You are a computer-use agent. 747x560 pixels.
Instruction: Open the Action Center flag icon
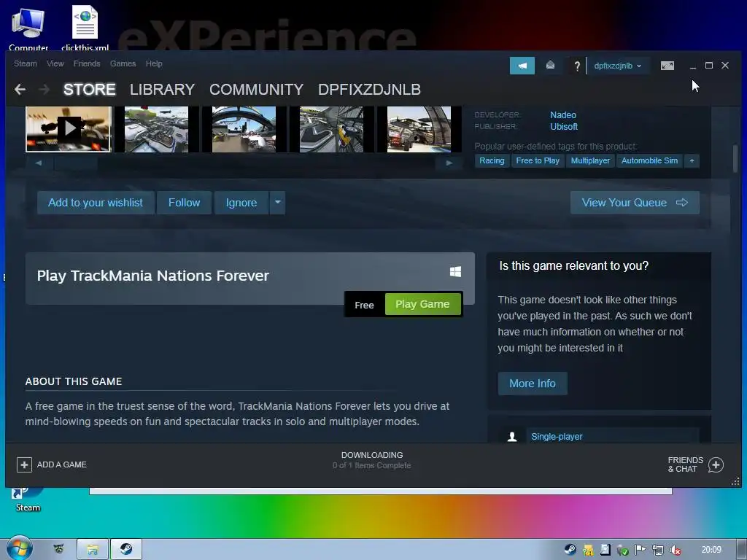tap(640, 550)
